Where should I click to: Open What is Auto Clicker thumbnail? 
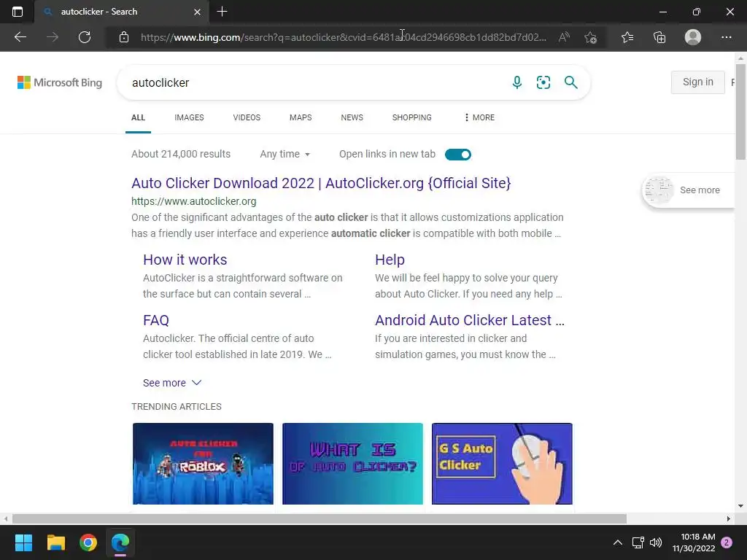(x=352, y=463)
